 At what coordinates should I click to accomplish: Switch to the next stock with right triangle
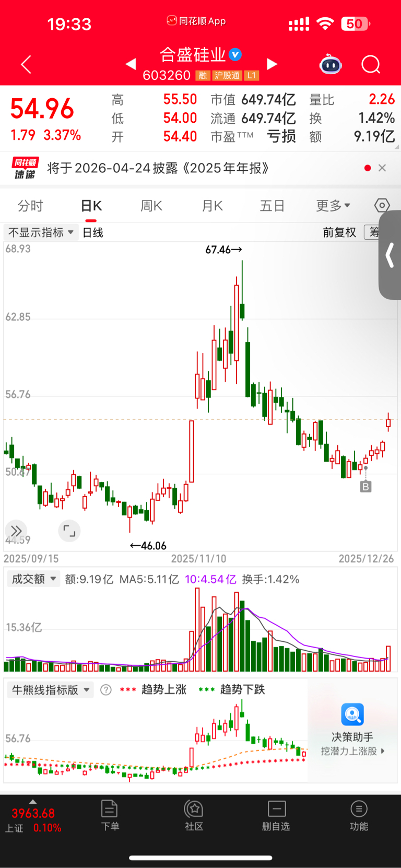coord(272,64)
